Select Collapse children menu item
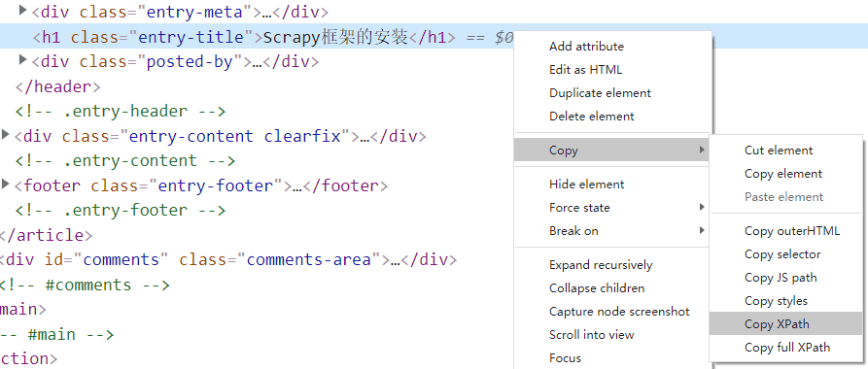 pos(597,288)
